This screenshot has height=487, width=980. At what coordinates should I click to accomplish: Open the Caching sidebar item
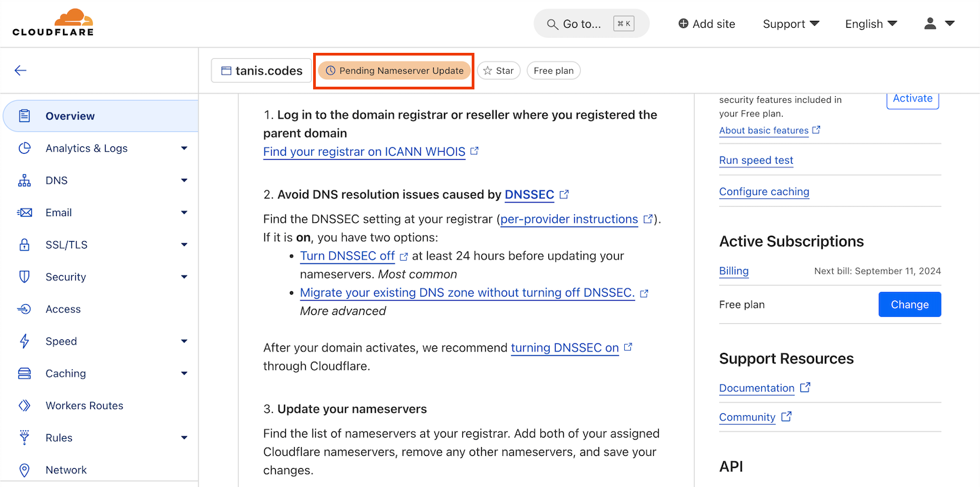pyautogui.click(x=65, y=373)
